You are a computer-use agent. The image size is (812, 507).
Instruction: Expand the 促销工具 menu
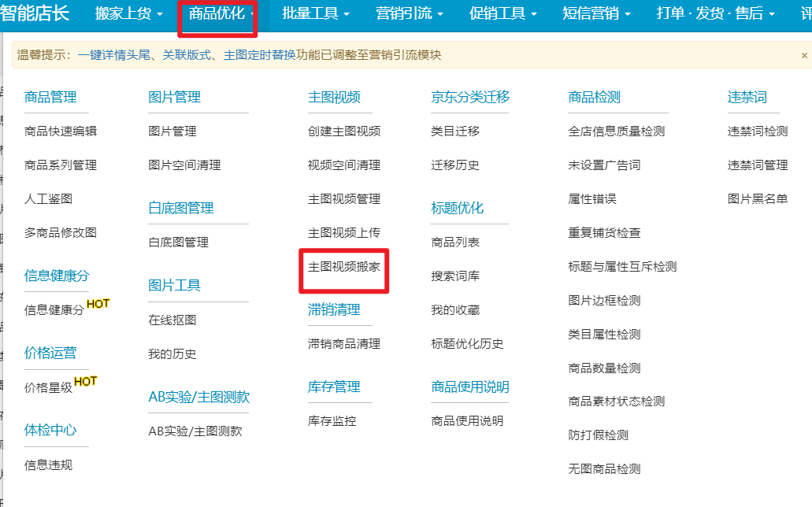pos(502,13)
